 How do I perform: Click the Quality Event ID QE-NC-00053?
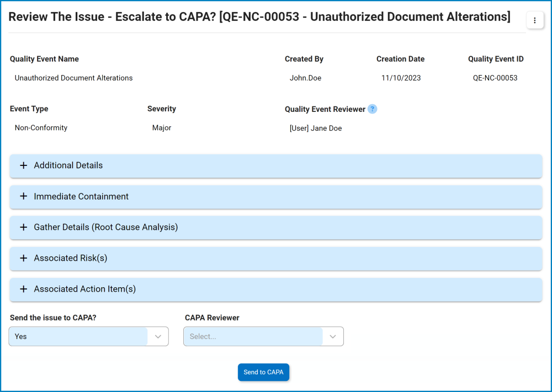pyautogui.click(x=496, y=78)
